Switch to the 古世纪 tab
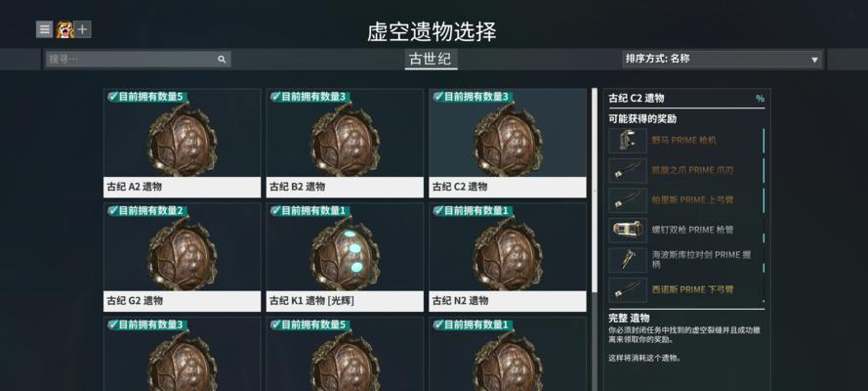Viewport: 868px width, 391px height. tap(431, 60)
